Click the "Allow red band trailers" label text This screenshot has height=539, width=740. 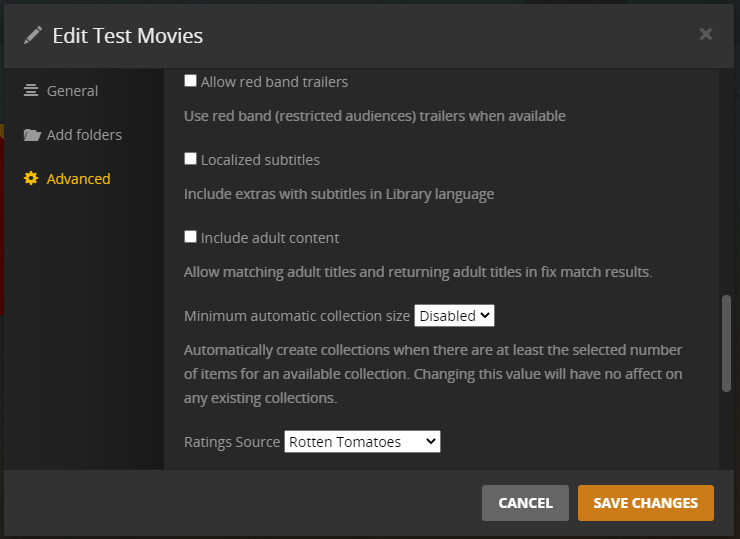click(274, 82)
